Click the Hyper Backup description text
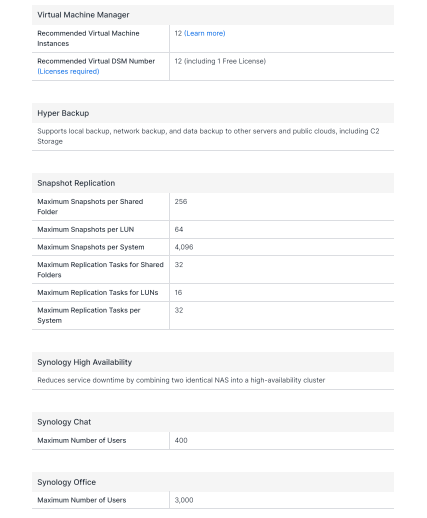Viewport: 427px width, 518px height. pyautogui.click(x=208, y=136)
